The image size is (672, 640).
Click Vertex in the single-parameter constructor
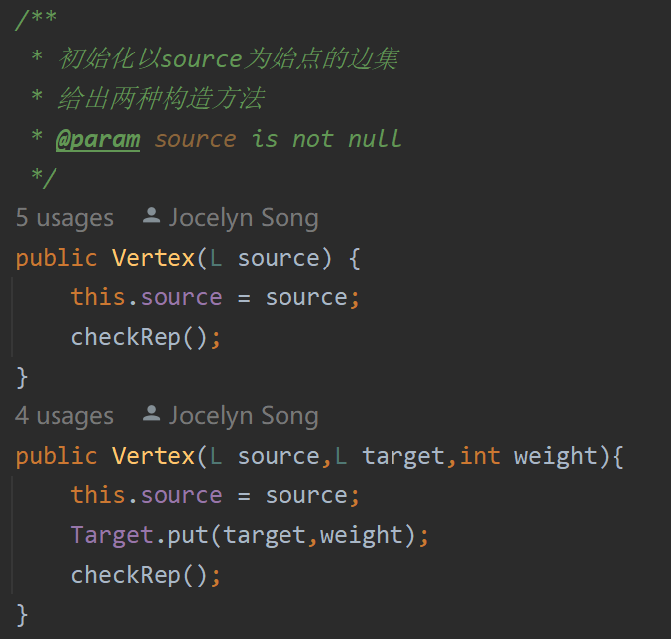coord(154,258)
